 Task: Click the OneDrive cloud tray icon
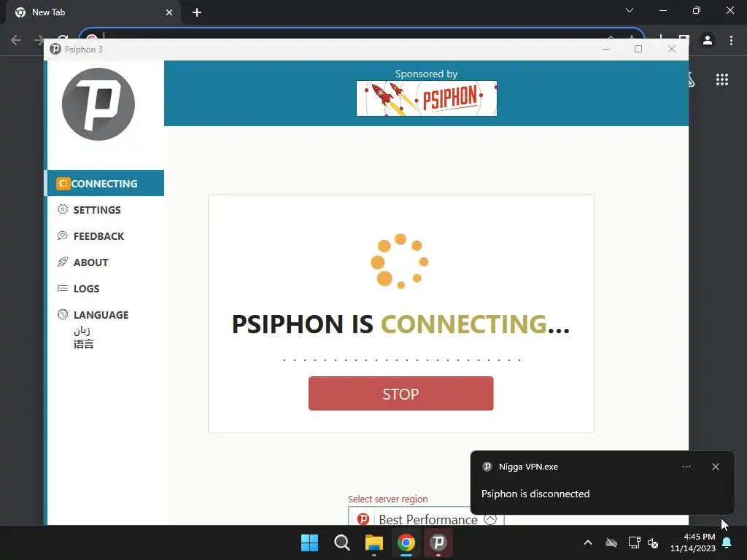pos(611,542)
